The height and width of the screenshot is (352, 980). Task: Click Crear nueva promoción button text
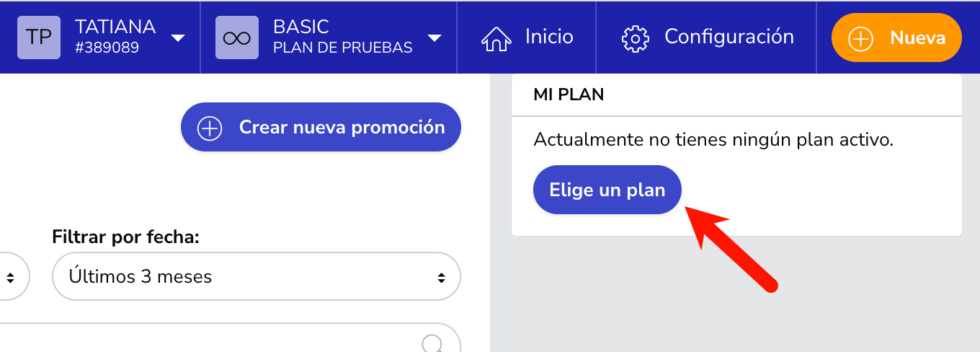point(342,128)
